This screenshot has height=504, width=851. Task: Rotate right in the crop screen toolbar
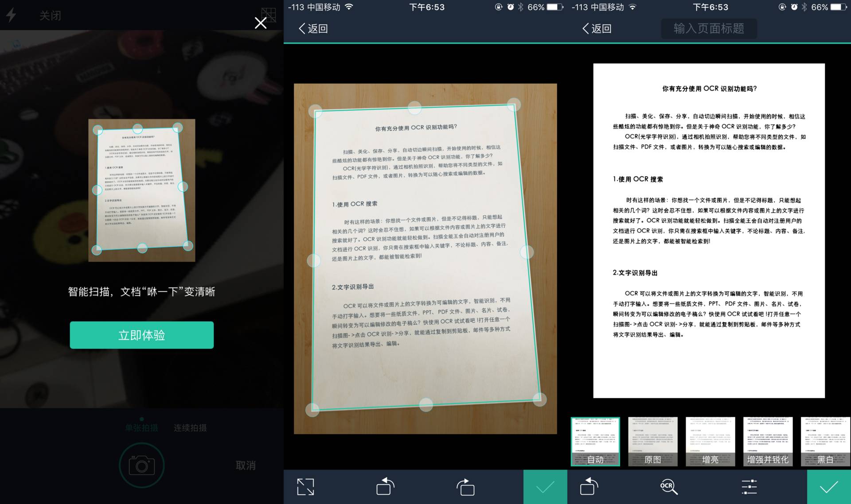(x=465, y=487)
